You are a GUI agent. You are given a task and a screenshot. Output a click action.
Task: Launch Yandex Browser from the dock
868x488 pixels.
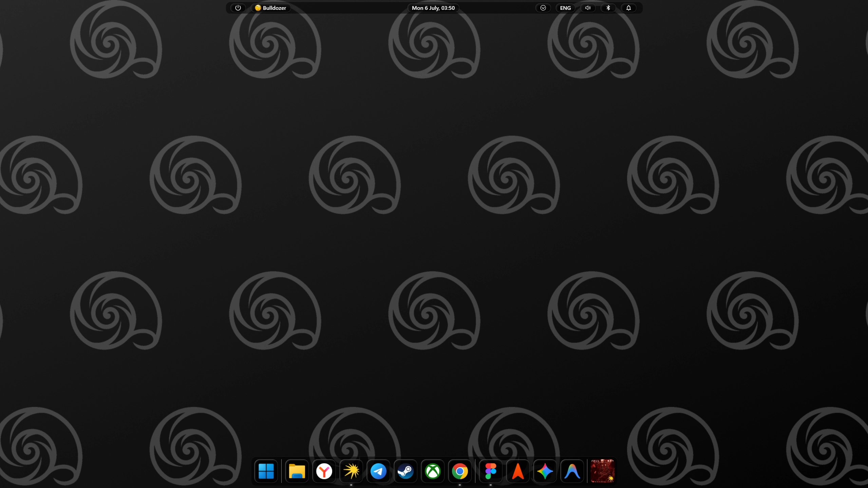[324, 471]
